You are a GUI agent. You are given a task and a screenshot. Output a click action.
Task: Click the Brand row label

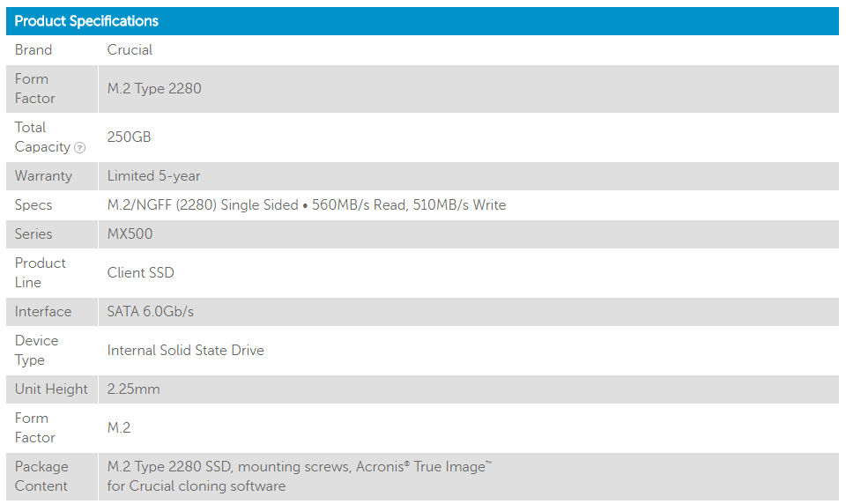33,50
